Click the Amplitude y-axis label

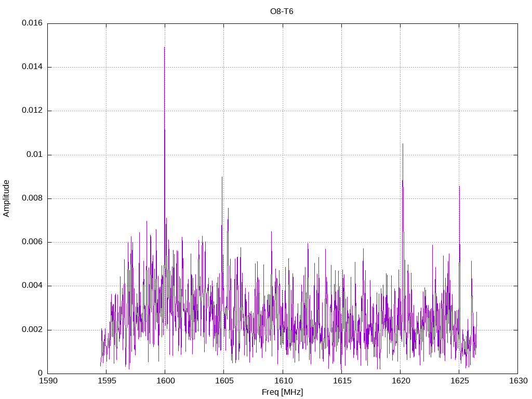[x=6, y=198]
